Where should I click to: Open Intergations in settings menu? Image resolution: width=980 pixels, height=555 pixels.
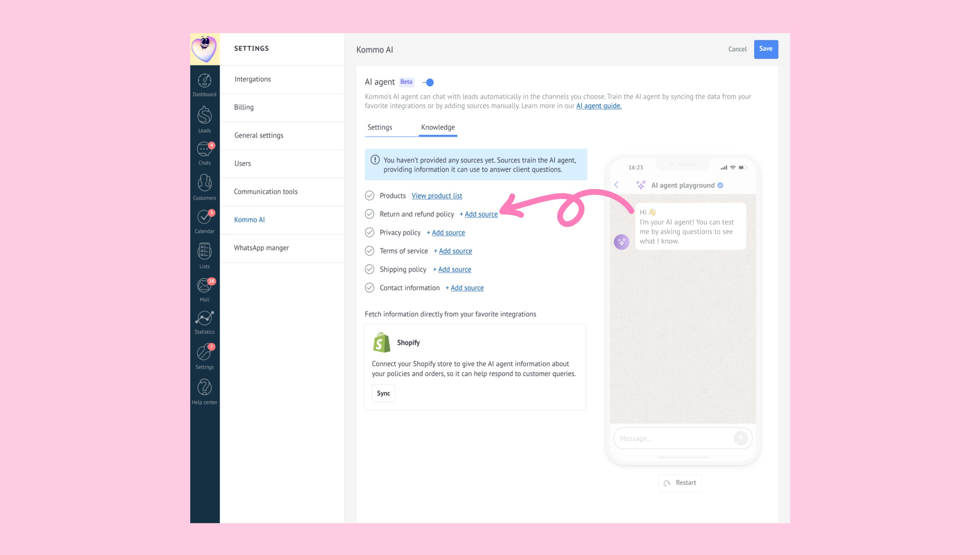[x=282, y=79]
